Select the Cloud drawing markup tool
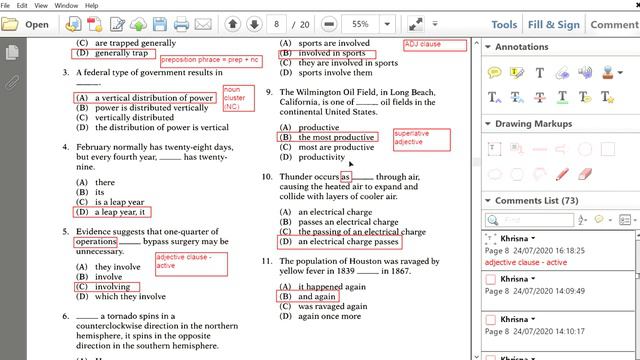The width and height of the screenshot is (640, 360). tap(494, 174)
